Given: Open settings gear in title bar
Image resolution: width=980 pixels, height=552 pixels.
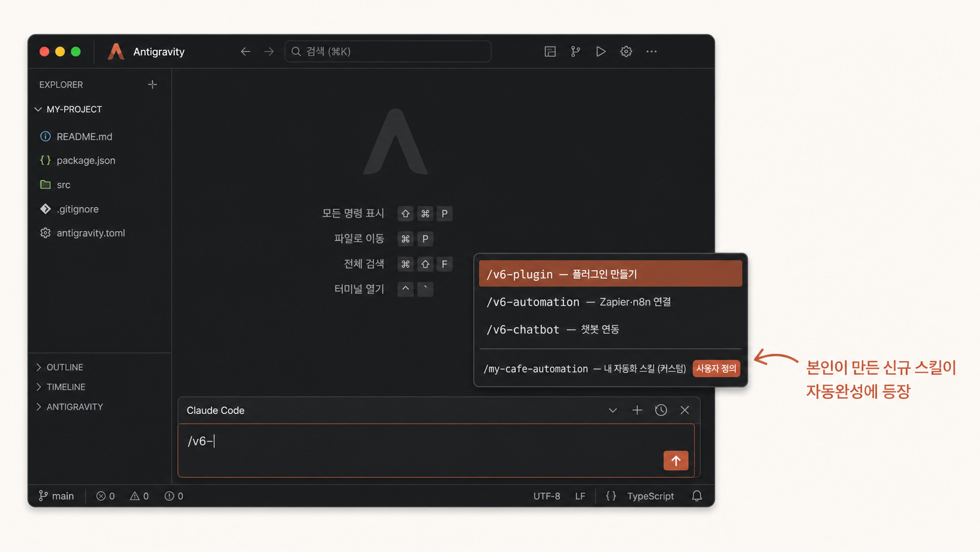Looking at the screenshot, I should (626, 52).
